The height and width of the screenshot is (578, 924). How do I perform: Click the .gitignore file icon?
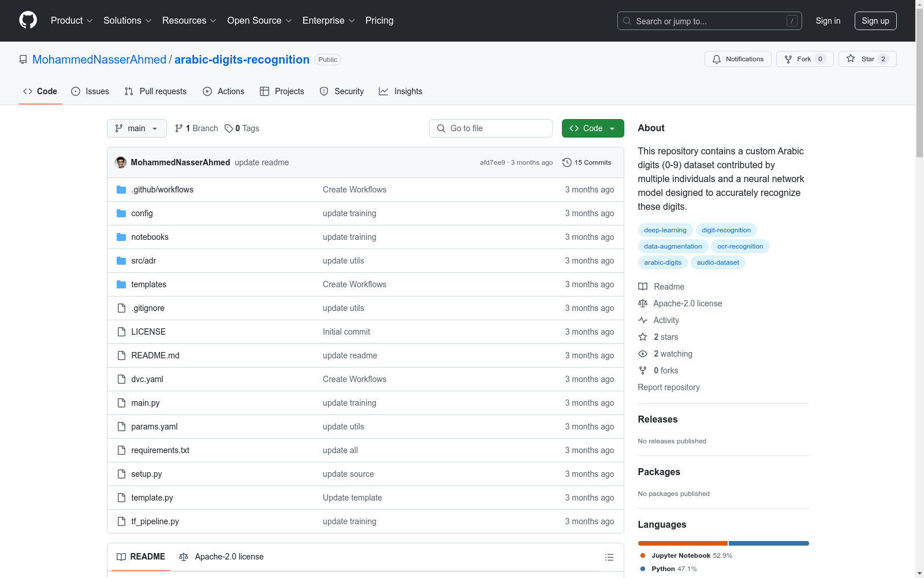pos(121,308)
